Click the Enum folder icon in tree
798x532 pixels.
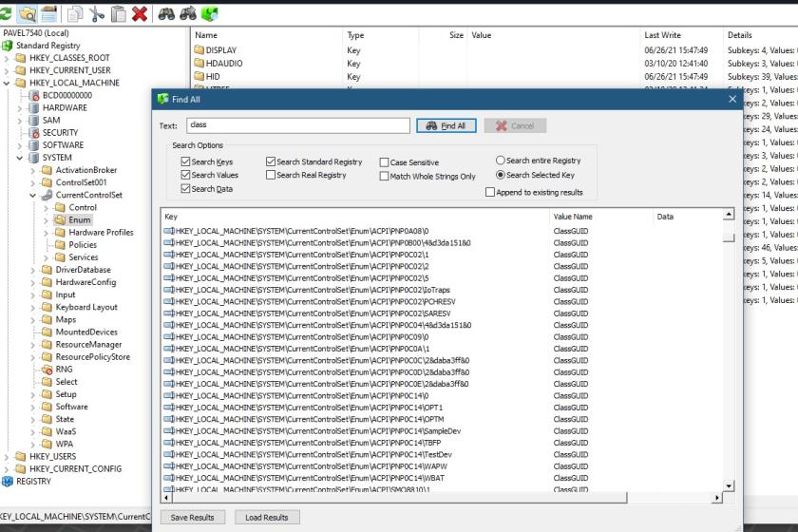[60, 220]
